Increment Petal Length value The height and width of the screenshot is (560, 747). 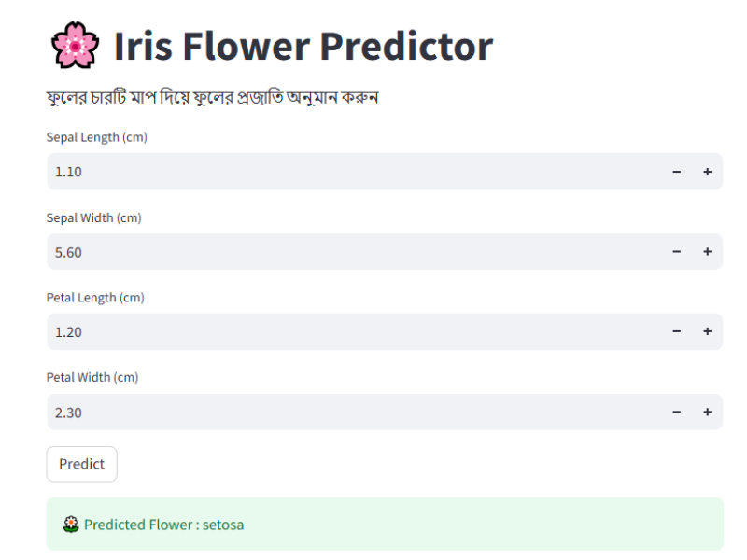[707, 331]
